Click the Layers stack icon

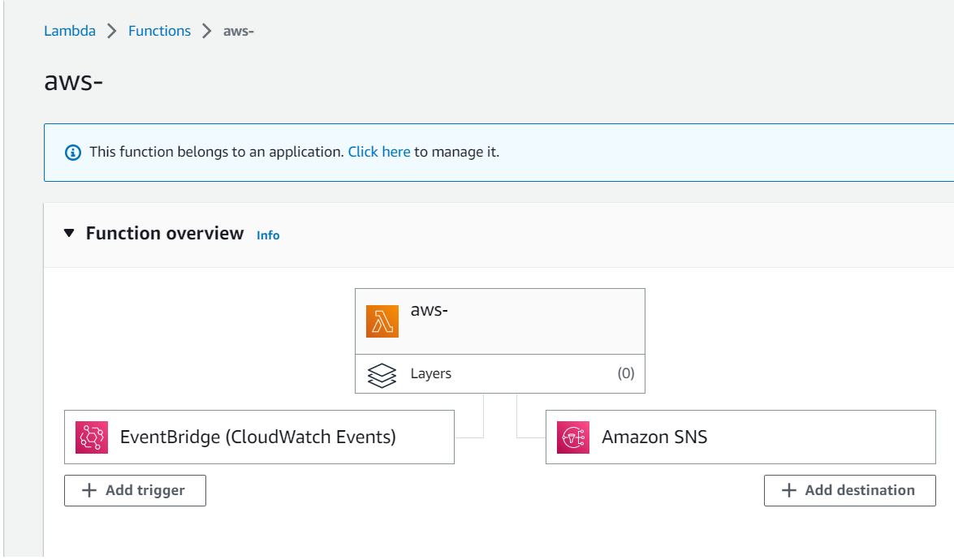(x=382, y=374)
